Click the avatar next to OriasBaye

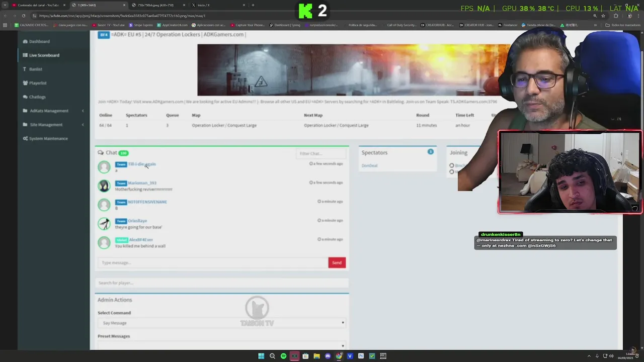pyautogui.click(x=104, y=224)
